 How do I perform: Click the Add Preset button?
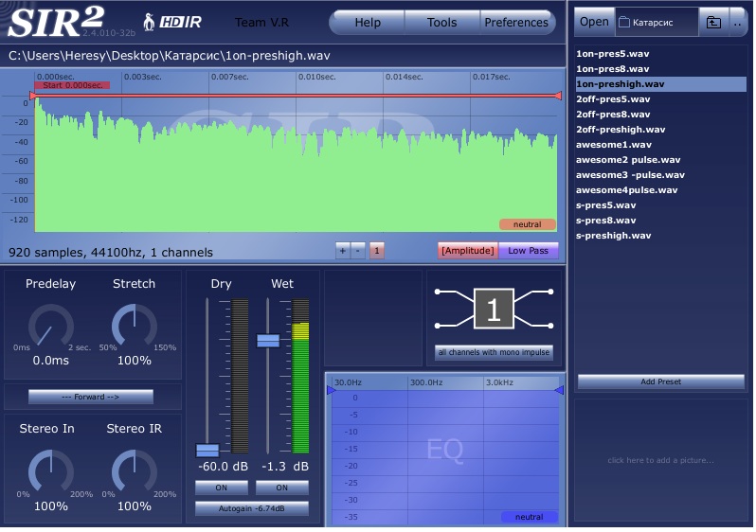point(660,381)
